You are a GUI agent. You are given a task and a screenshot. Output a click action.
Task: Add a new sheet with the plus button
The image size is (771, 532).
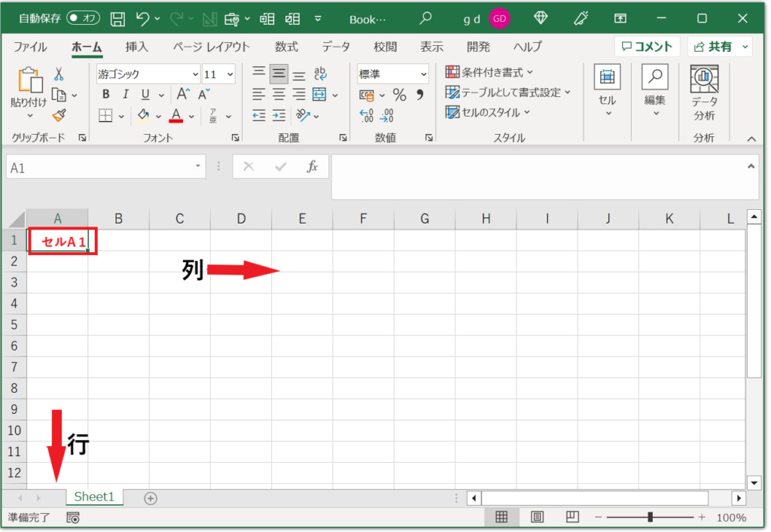tap(149, 497)
